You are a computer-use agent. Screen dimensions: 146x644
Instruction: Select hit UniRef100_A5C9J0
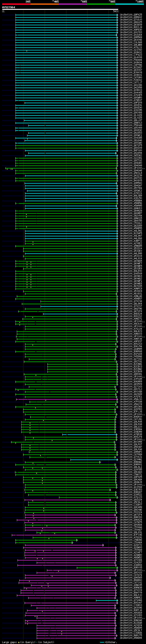tap(131, 324)
